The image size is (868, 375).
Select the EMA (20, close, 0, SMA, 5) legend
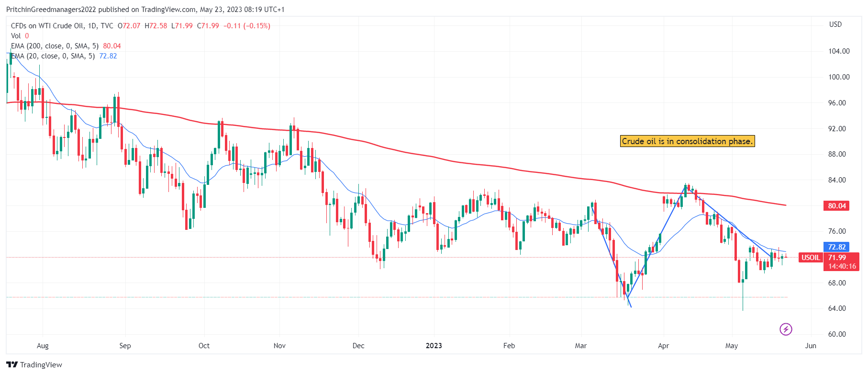click(53, 56)
